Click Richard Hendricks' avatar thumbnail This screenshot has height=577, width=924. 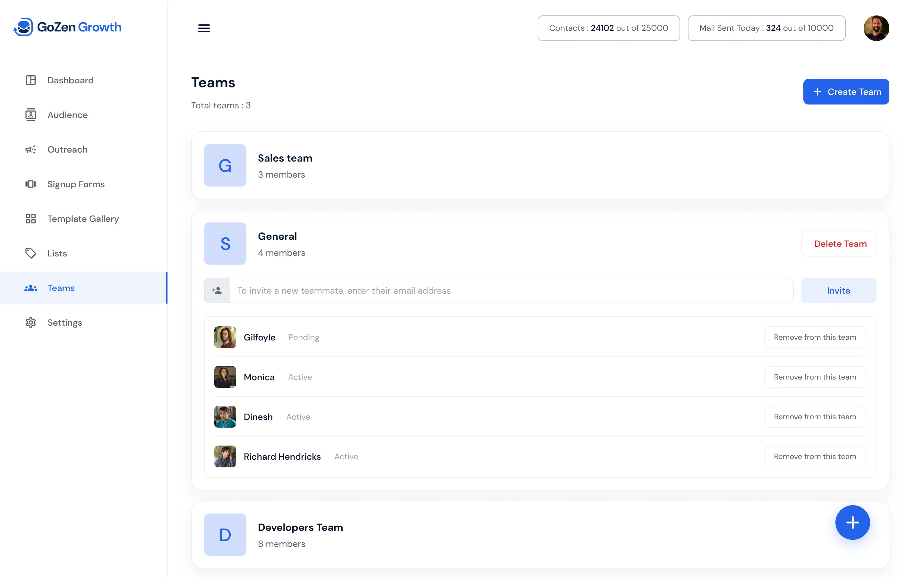(225, 456)
